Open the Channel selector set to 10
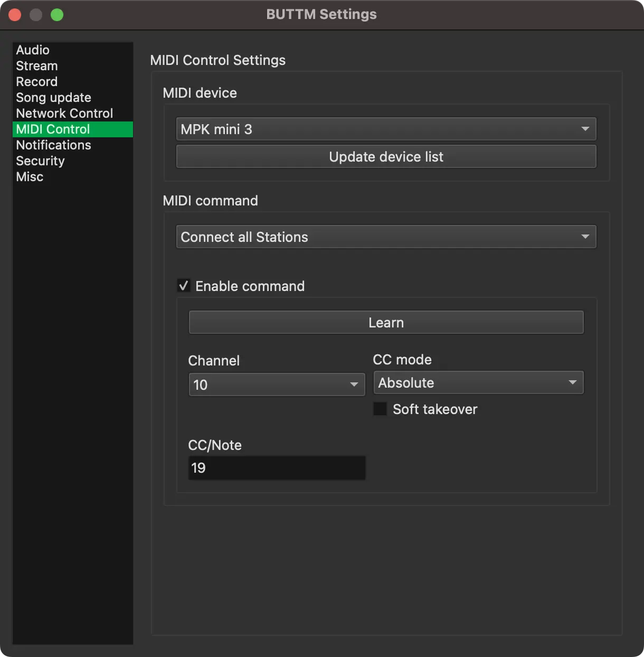 click(x=276, y=384)
